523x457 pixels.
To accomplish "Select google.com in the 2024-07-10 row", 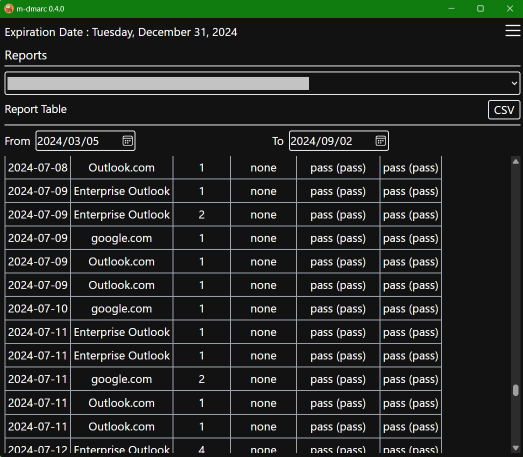I will pyautogui.click(x=121, y=309).
